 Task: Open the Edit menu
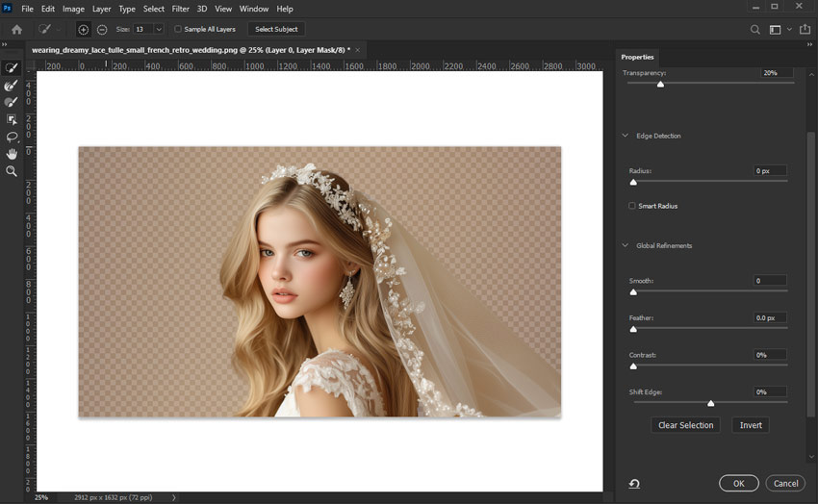coord(48,9)
